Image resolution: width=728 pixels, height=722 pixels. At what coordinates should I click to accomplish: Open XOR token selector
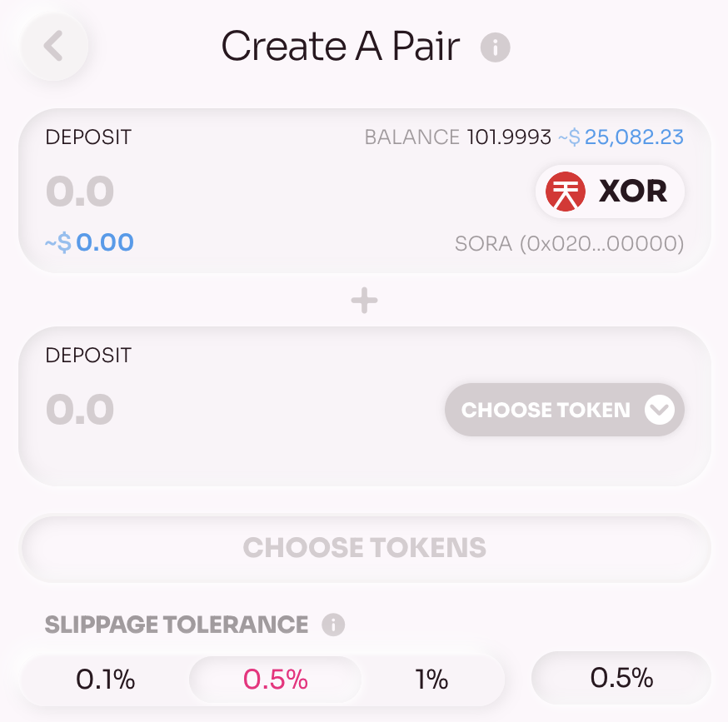tap(610, 192)
